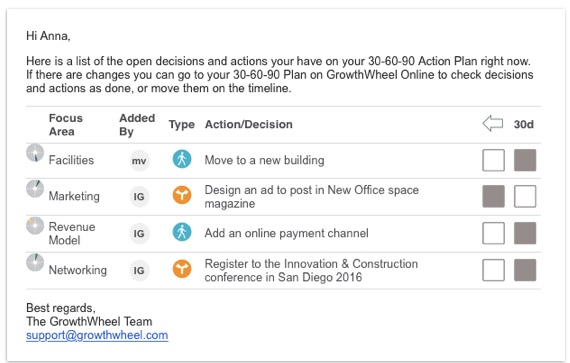Screen dimensions: 570x363
Task: Click the IG avatar in Marketing row
Action: 139,197
